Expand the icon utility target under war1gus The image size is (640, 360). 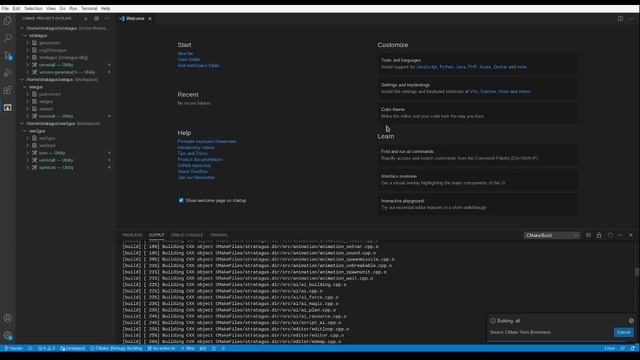27,153
